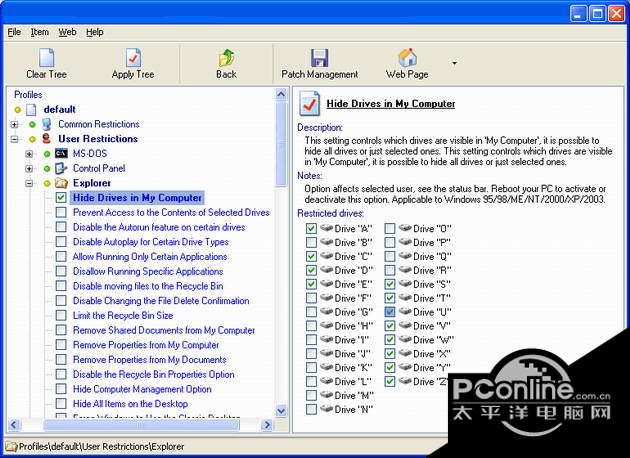Click the green status dot beside MS-DOS
The height and width of the screenshot is (458, 630).
(47, 154)
